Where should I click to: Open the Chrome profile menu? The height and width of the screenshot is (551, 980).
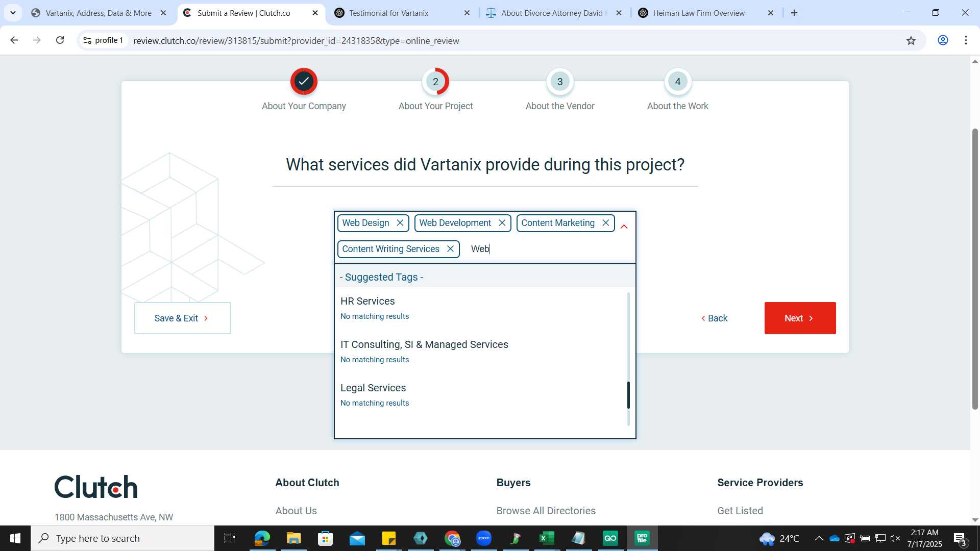click(943, 40)
